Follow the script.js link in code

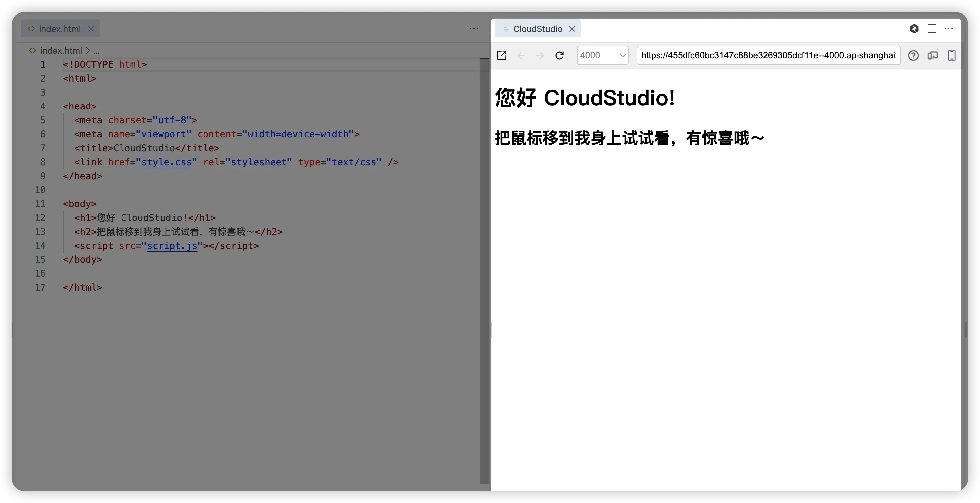tap(172, 246)
